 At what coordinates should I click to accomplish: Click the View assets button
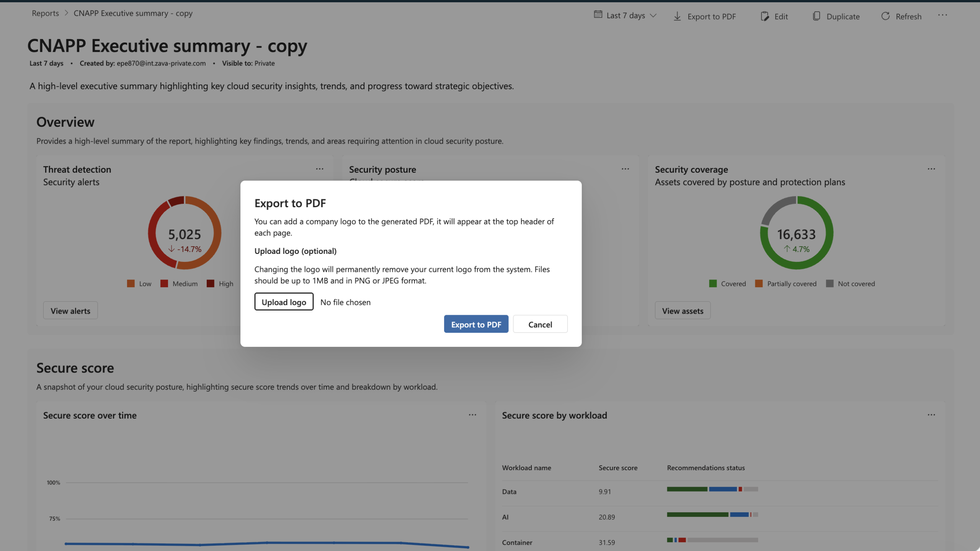point(683,311)
